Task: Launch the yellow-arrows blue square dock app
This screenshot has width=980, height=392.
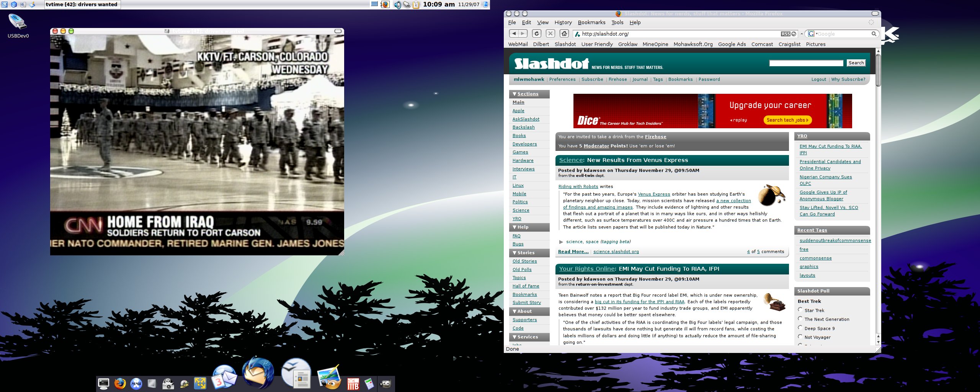Action: click(x=200, y=383)
